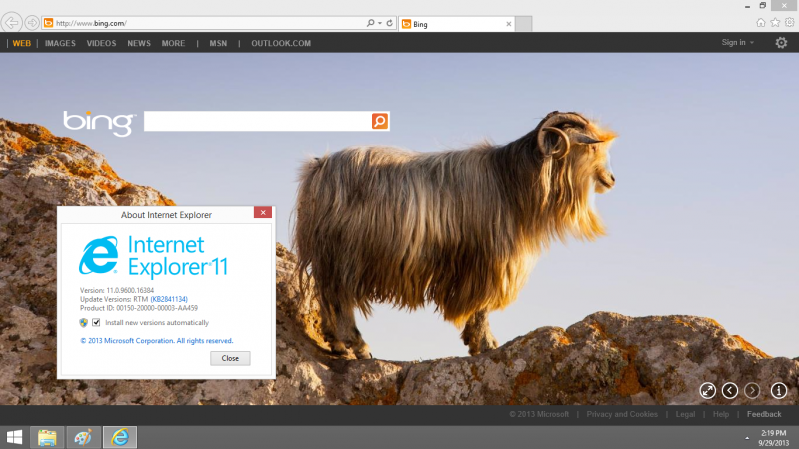Show previous Bing background image

coord(730,390)
